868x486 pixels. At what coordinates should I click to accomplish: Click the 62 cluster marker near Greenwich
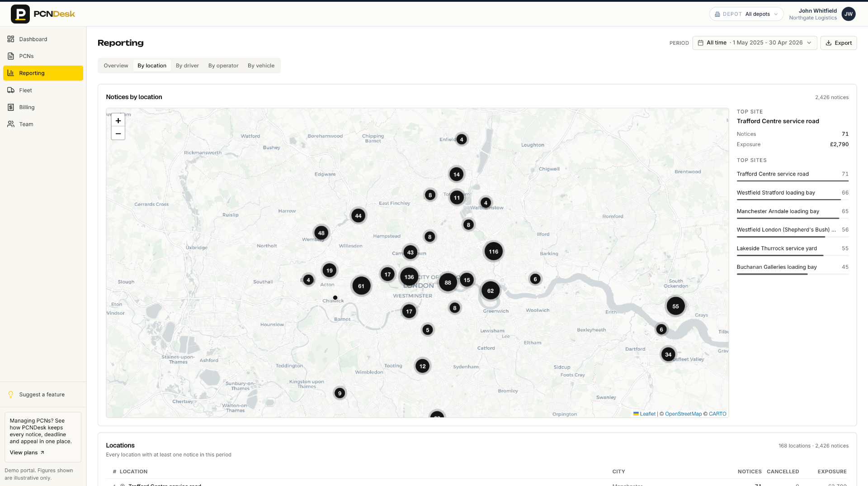tap(491, 291)
